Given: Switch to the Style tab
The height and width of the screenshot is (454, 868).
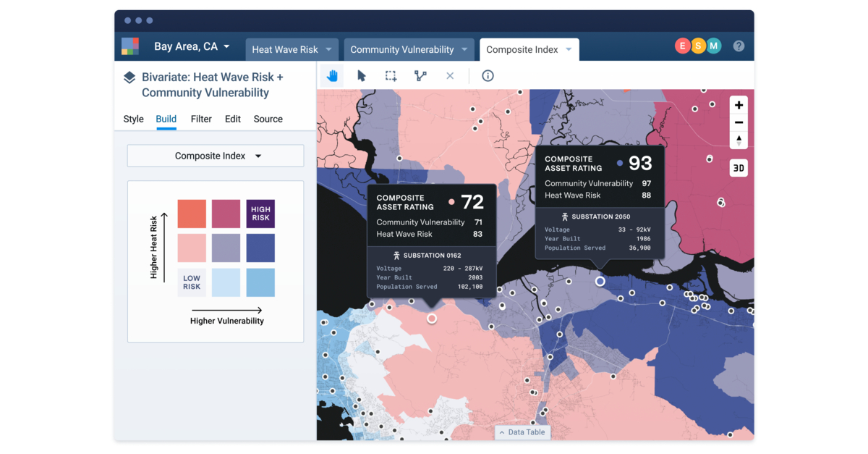Looking at the screenshot, I should pyautogui.click(x=133, y=119).
